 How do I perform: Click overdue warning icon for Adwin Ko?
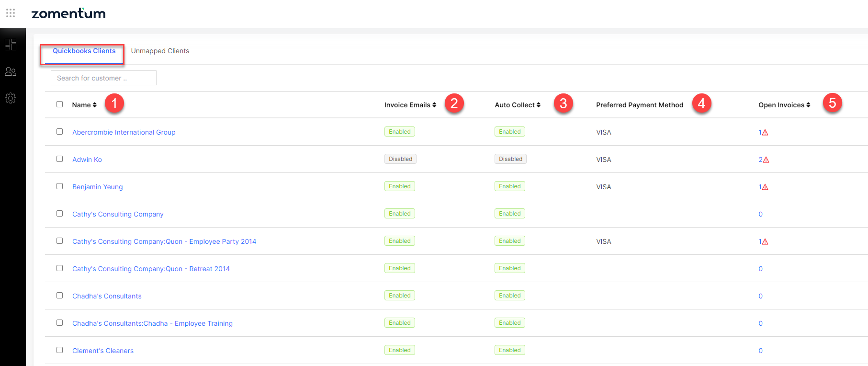pos(766,160)
